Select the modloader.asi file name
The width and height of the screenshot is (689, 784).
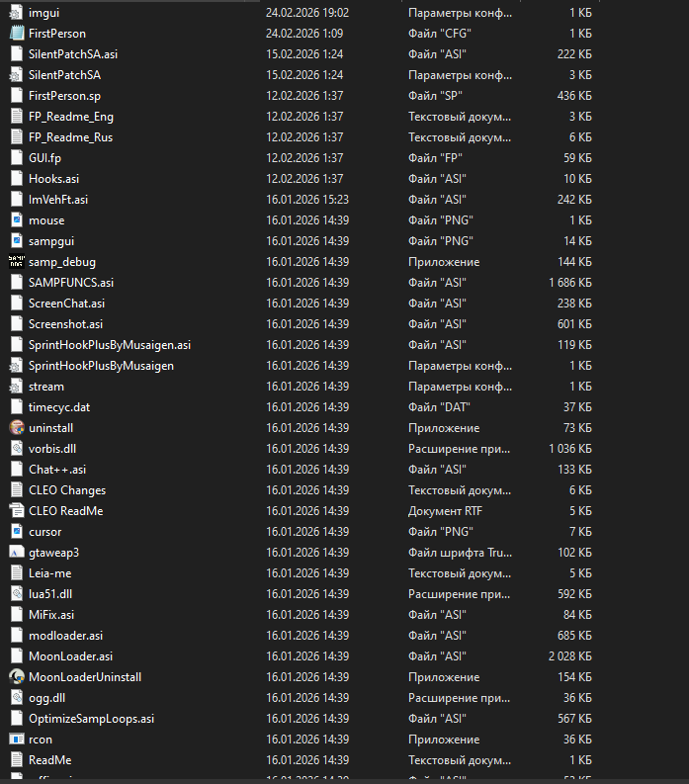tap(65, 636)
